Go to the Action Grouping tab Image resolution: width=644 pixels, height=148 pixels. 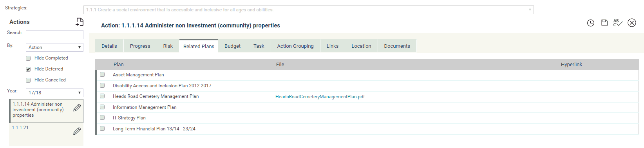pos(295,46)
